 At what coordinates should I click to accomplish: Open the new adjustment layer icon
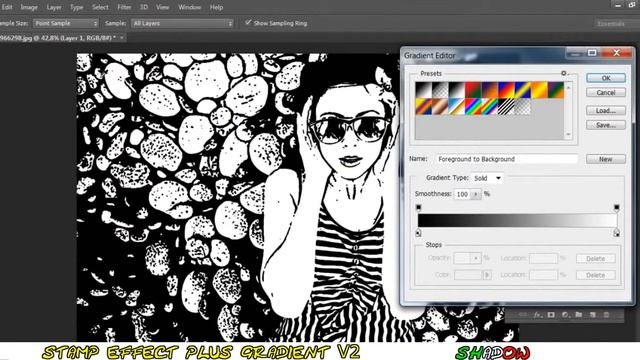pos(565,315)
